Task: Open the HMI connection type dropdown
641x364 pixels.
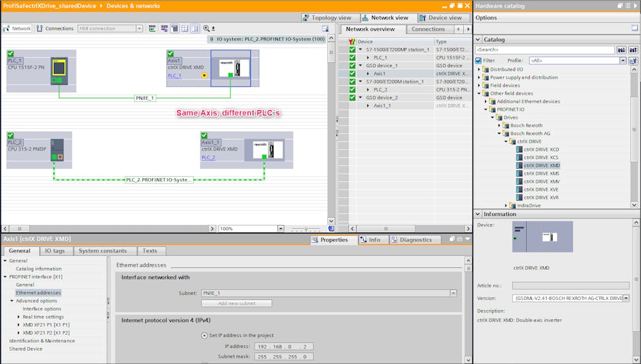Action: point(139,29)
